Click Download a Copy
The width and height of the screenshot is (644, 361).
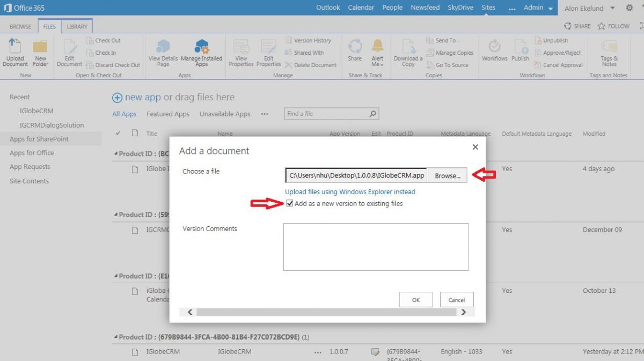[408, 53]
